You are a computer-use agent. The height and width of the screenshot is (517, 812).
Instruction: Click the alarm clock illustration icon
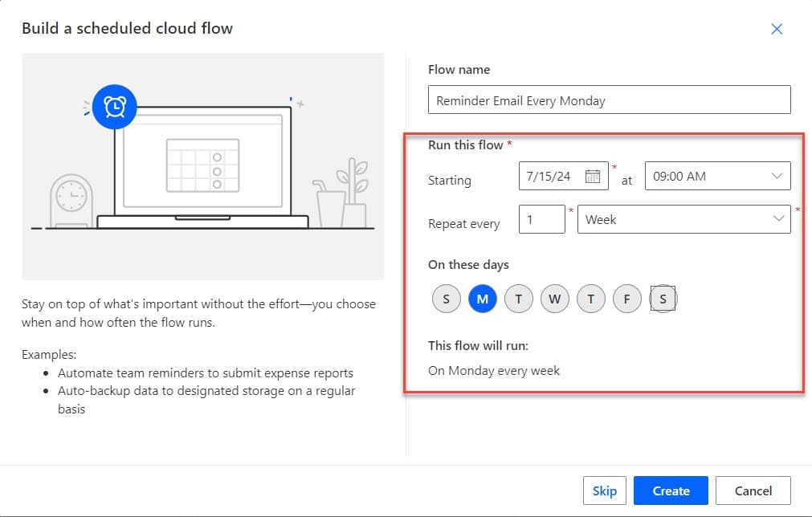click(115, 107)
